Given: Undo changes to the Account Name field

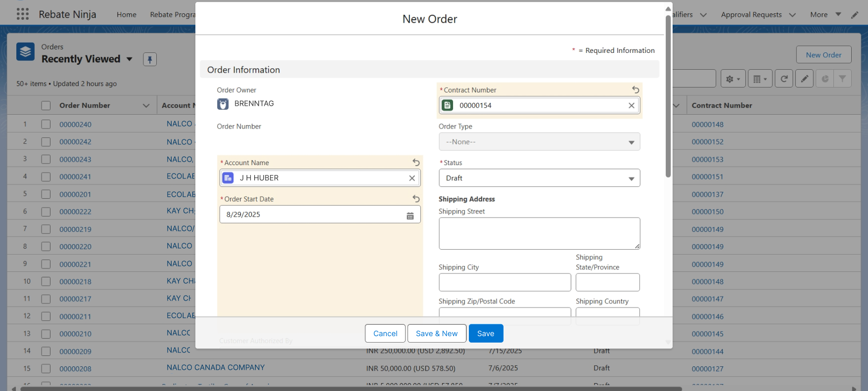Looking at the screenshot, I should (x=416, y=163).
